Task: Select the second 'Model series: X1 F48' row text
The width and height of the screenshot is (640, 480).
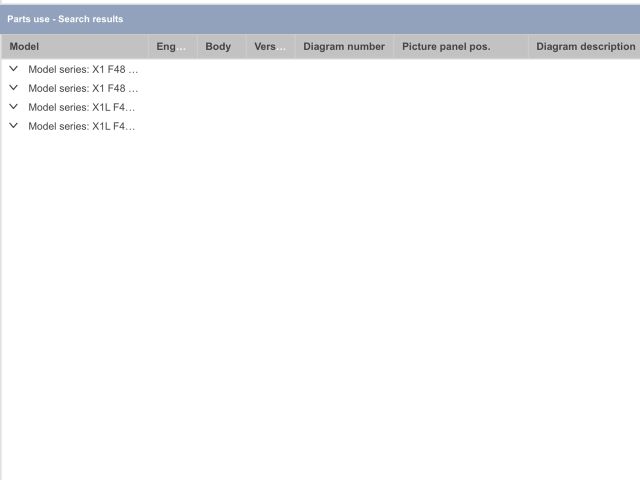Action: (x=83, y=88)
